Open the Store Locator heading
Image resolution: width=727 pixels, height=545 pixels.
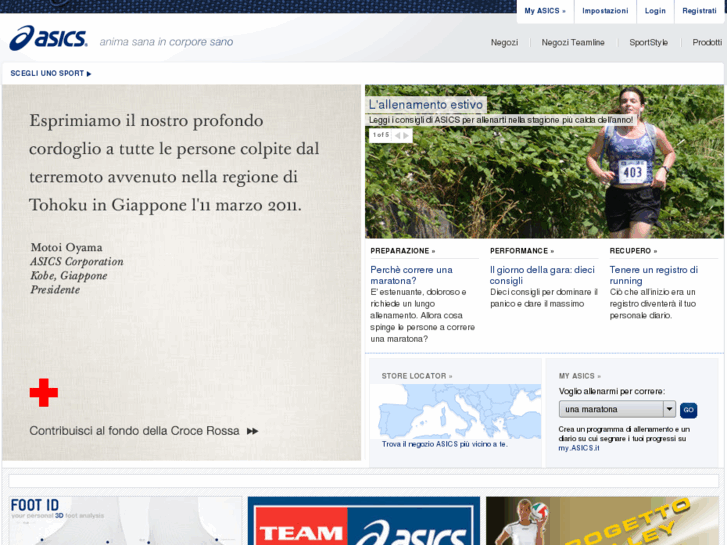(x=417, y=376)
